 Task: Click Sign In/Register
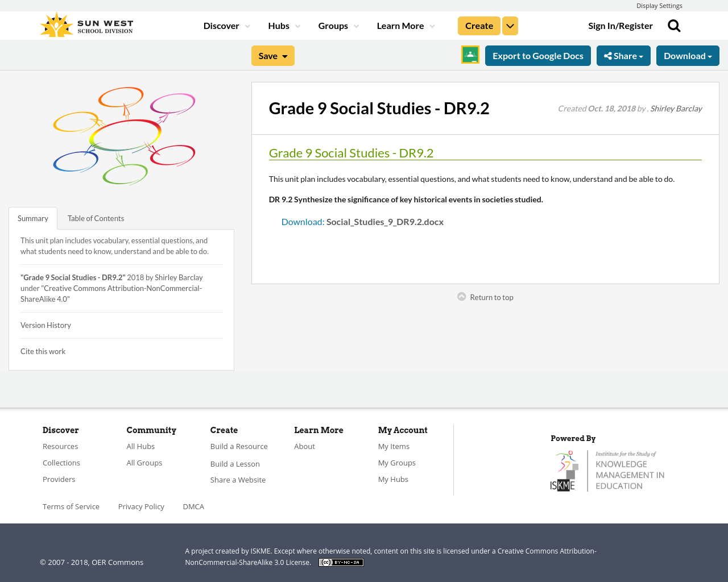point(621,25)
